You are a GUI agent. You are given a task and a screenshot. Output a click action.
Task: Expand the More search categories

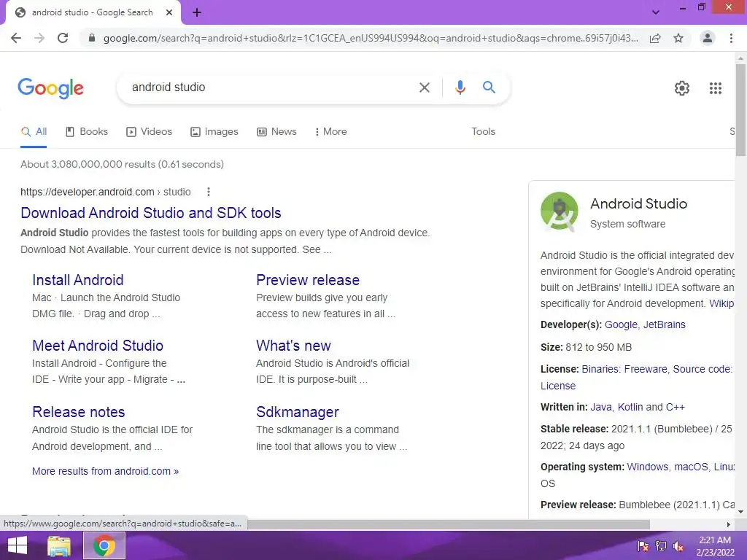point(330,132)
